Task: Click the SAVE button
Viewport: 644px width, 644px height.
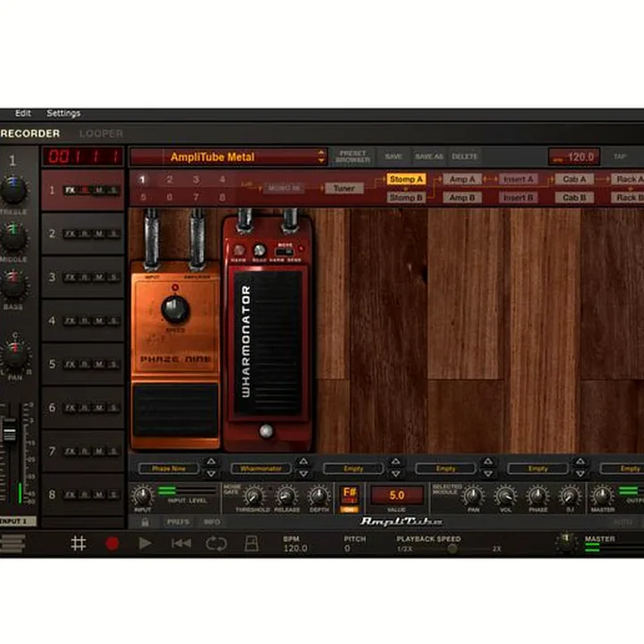Action: tap(394, 157)
